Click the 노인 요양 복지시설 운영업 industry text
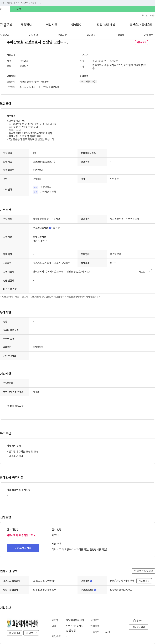 [x=75, y=628]
